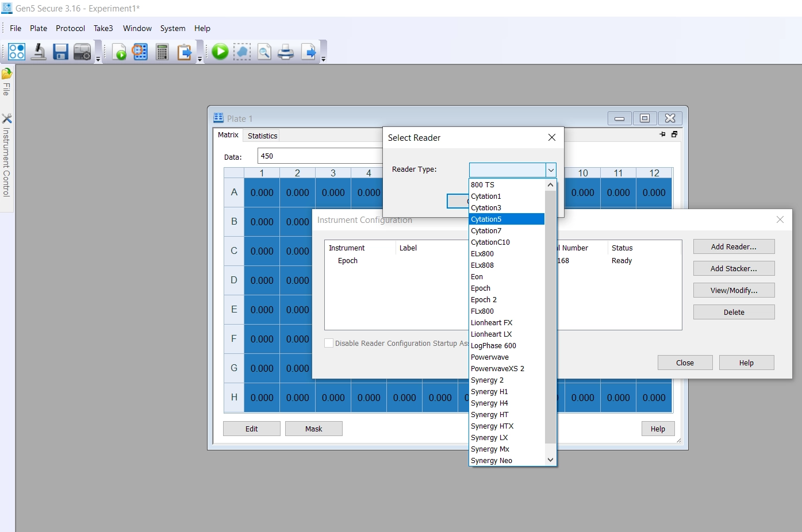802x532 pixels.
Task: Click the Edit button in Plate 1
Action: [252, 429]
